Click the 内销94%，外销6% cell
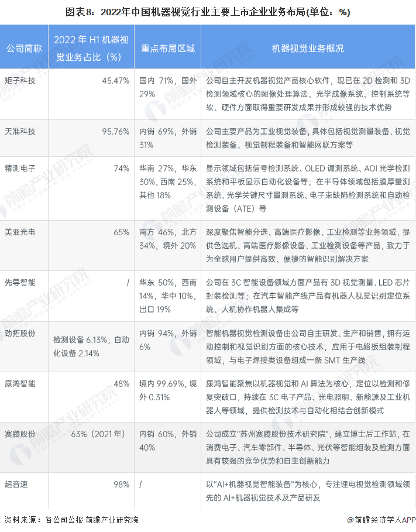416x532 pixels. (167, 340)
